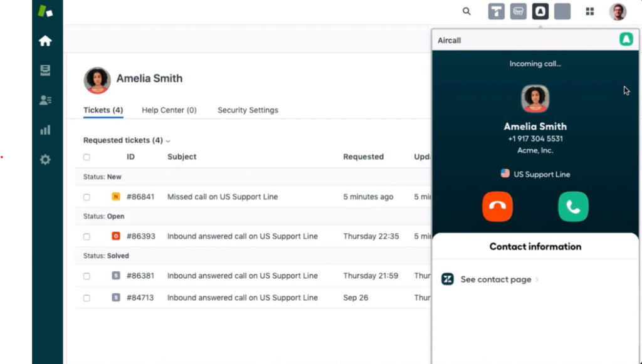This screenshot has width=642, height=364.
Task: Click the Solved status badge of ticket #86381
Action: 116,276
